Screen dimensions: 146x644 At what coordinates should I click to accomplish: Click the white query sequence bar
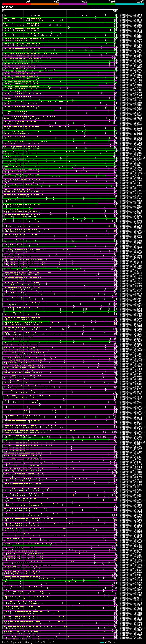(60, 10)
